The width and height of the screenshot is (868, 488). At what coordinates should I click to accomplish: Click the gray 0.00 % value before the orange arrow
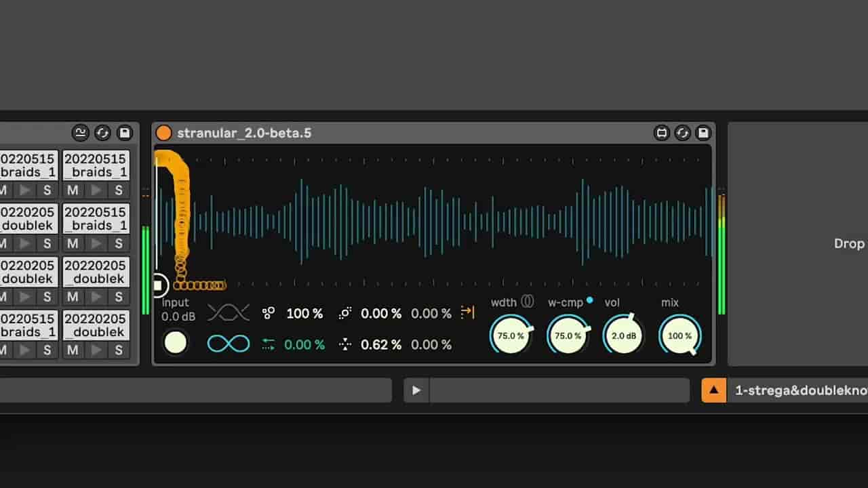click(x=431, y=314)
